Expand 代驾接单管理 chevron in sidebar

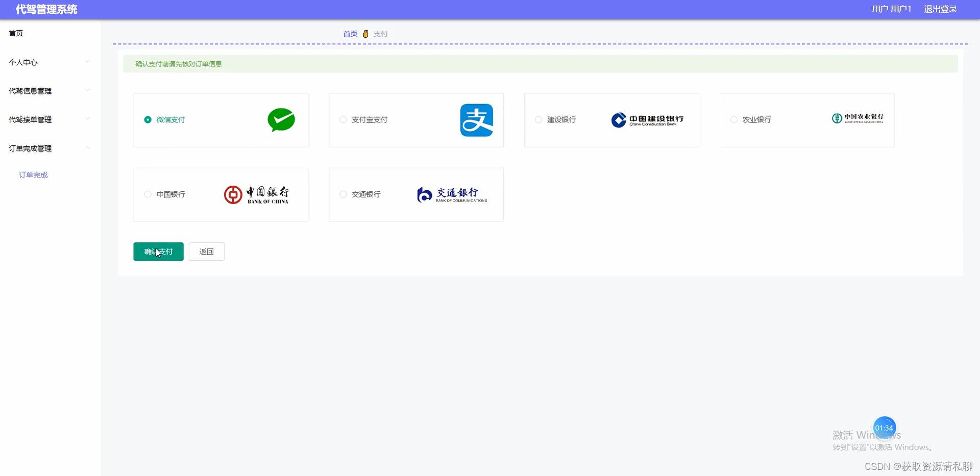click(x=87, y=119)
